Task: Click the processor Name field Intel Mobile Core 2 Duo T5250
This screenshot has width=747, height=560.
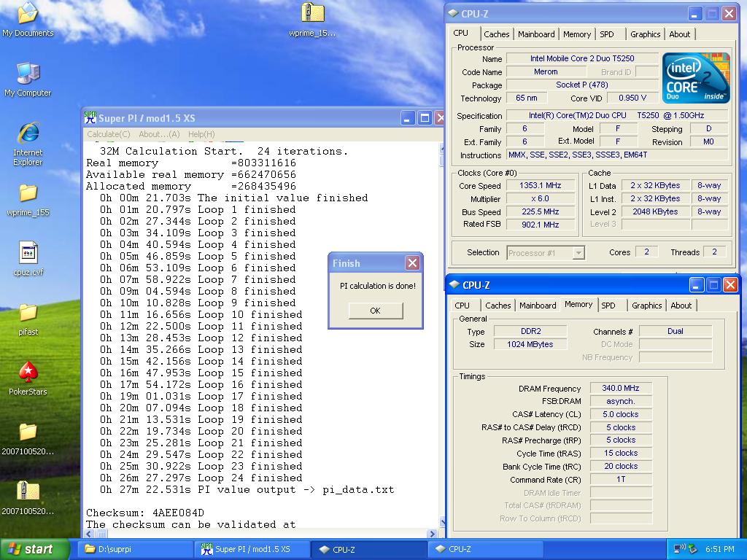Action: pos(582,58)
